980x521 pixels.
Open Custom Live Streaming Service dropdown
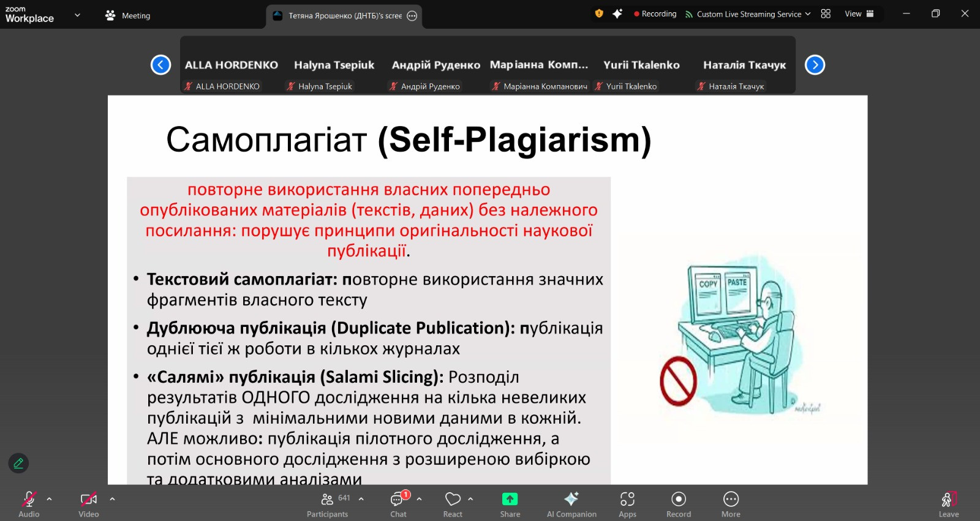(748, 14)
